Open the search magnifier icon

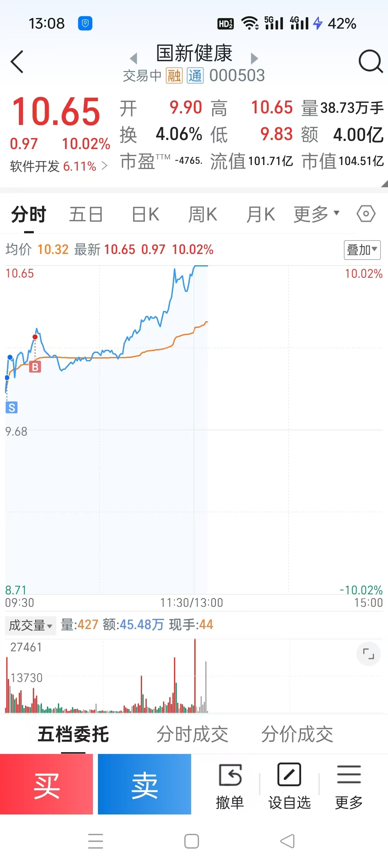[370, 62]
